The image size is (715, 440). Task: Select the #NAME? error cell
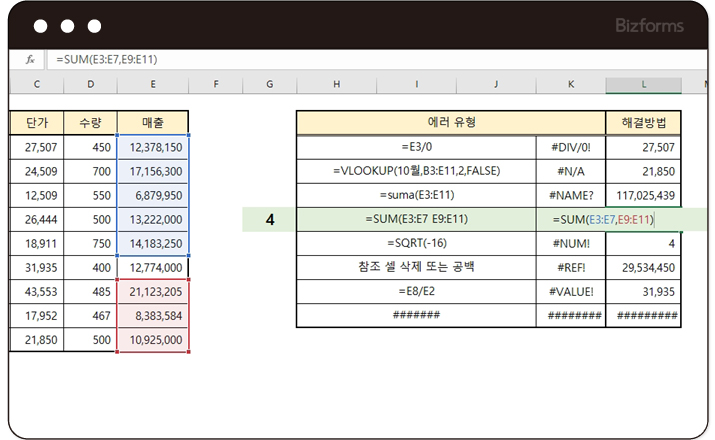click(x=571, y=196)
